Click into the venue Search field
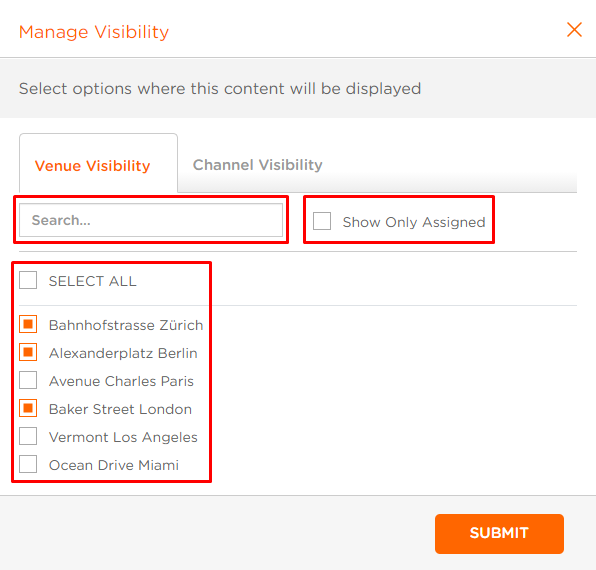This screenshot has width=596, height=570. [151, 220]
